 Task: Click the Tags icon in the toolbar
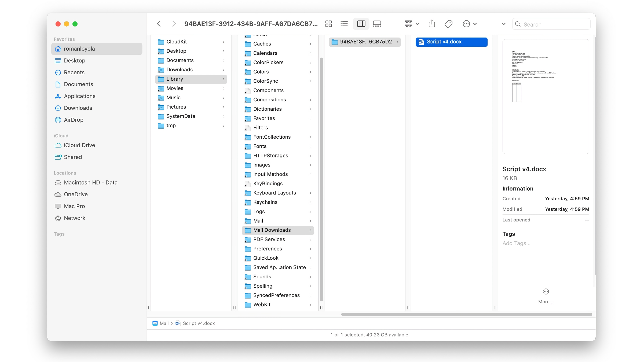448,24
